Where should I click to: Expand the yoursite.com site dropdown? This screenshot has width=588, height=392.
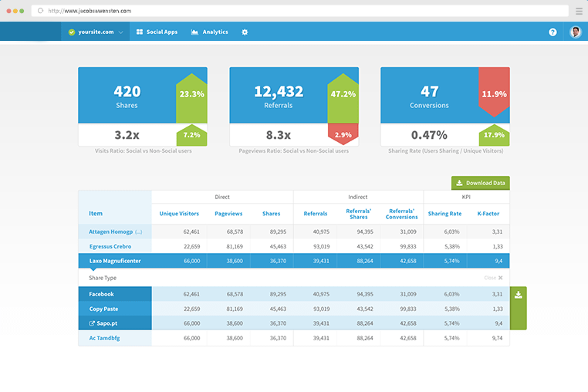pyautogui.click(x=121, y=32)
